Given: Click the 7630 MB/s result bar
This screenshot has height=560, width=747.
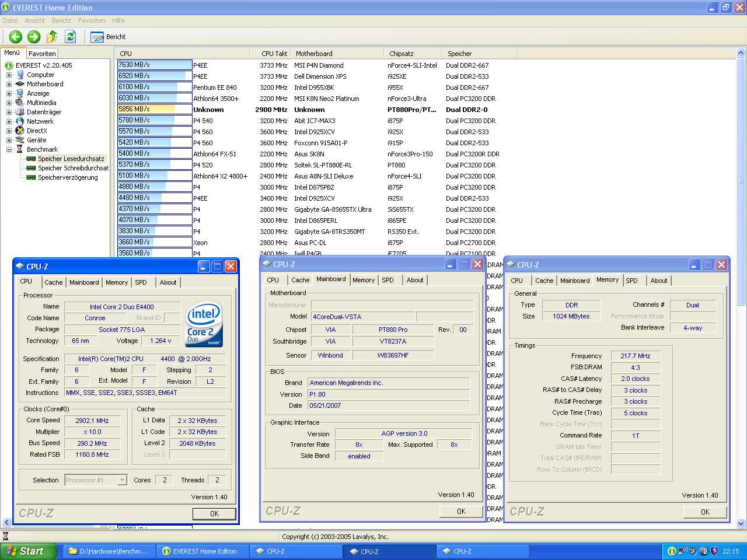Looking at the screenshot, I should 155,65.
